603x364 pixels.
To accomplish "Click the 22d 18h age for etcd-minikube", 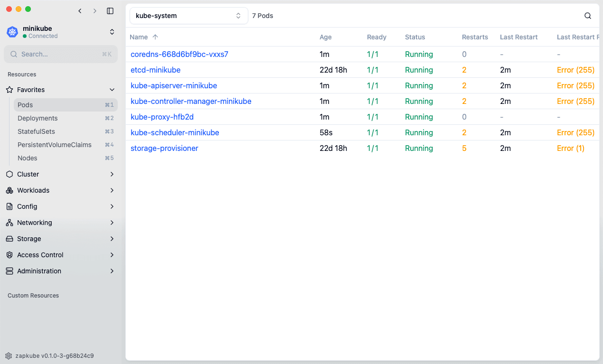I will tap(333, 70).
